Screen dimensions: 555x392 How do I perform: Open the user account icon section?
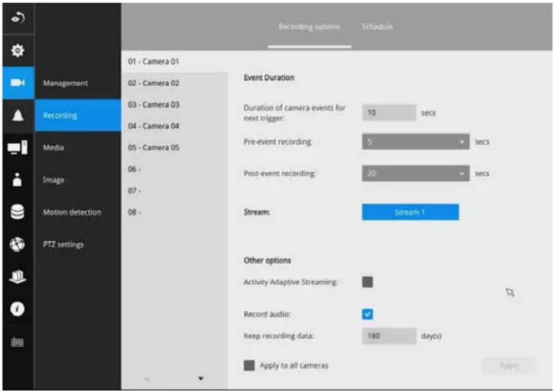pos(17,179)
